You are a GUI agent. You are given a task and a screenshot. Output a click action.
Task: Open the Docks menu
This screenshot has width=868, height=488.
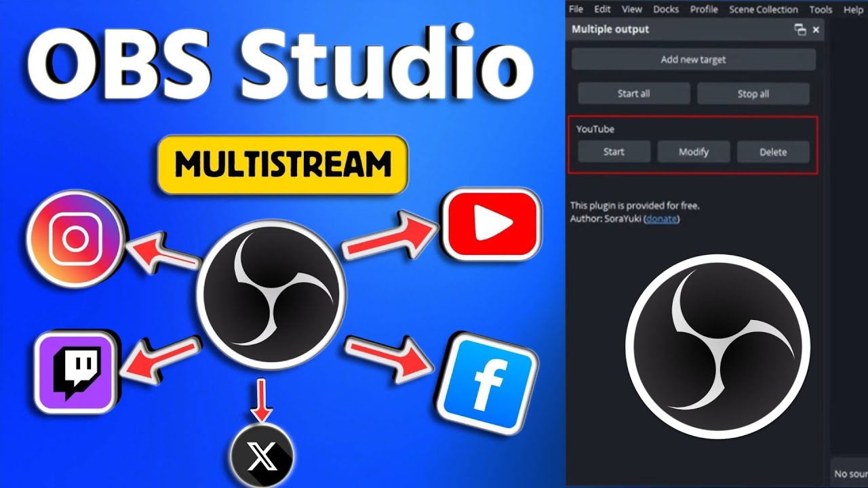coord(666,9)
